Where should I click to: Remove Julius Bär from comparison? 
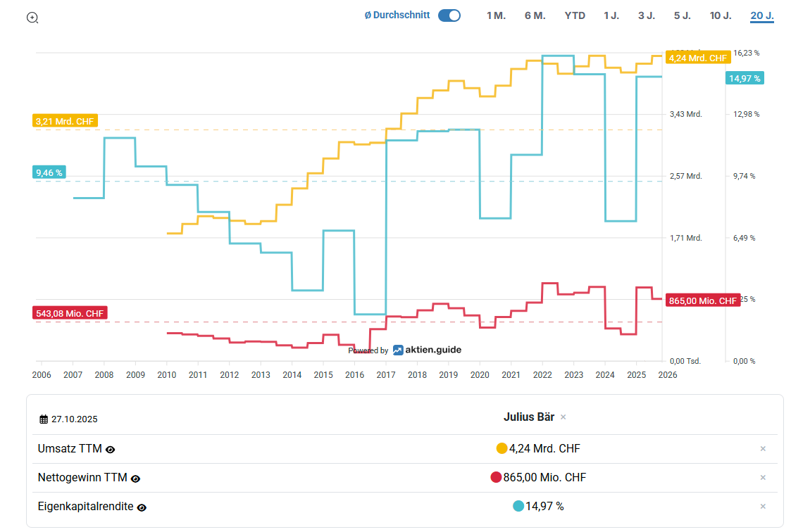[563, 417]
